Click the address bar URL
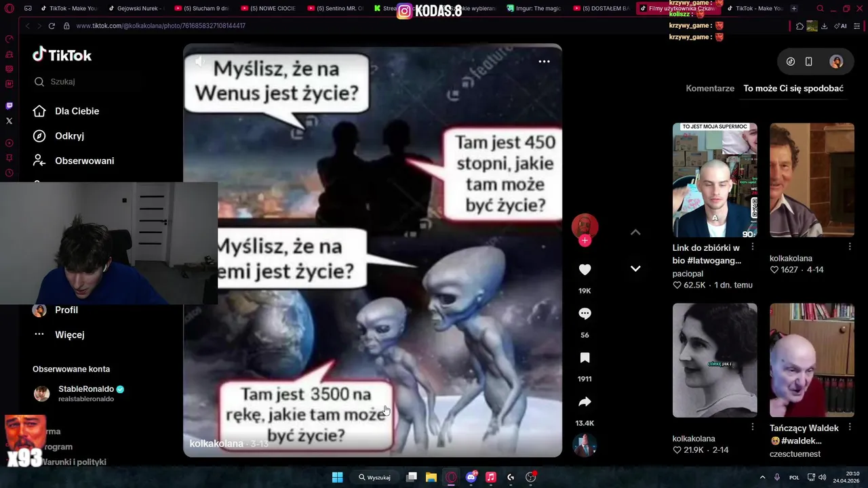 point(161,26)
